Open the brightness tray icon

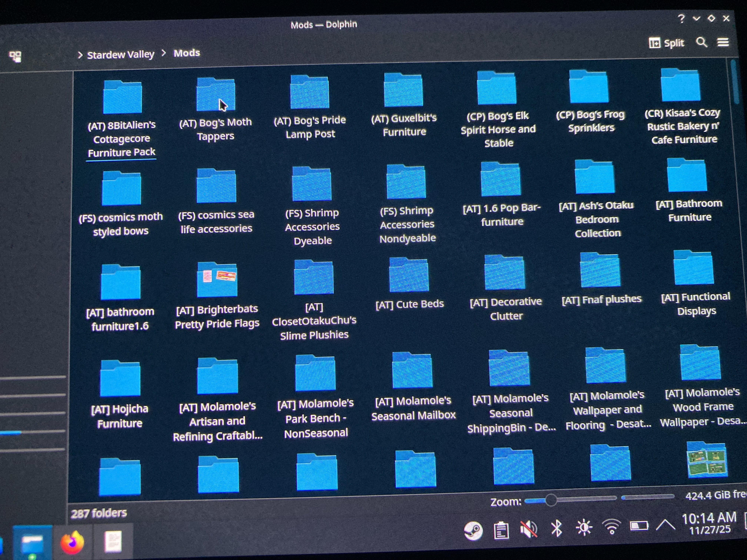584,527
